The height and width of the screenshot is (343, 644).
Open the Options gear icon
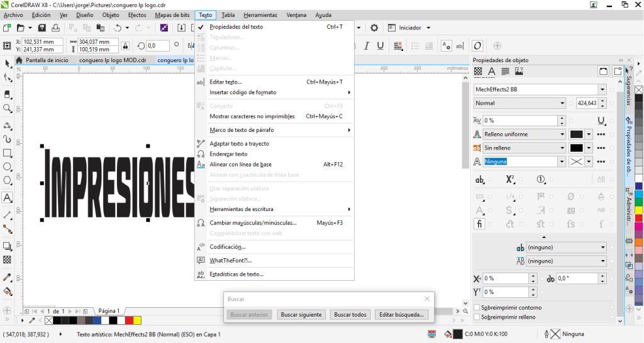click(374, 28)
